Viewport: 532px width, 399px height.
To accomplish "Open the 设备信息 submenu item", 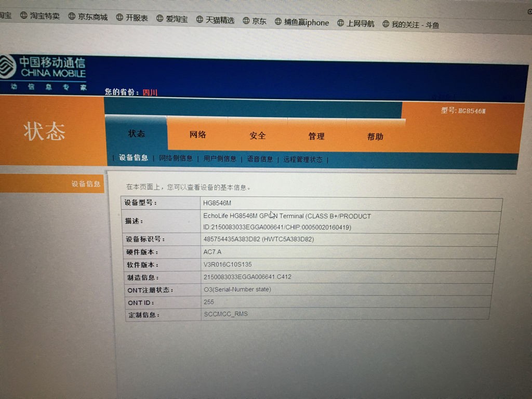I will click(x=134, y=158).
